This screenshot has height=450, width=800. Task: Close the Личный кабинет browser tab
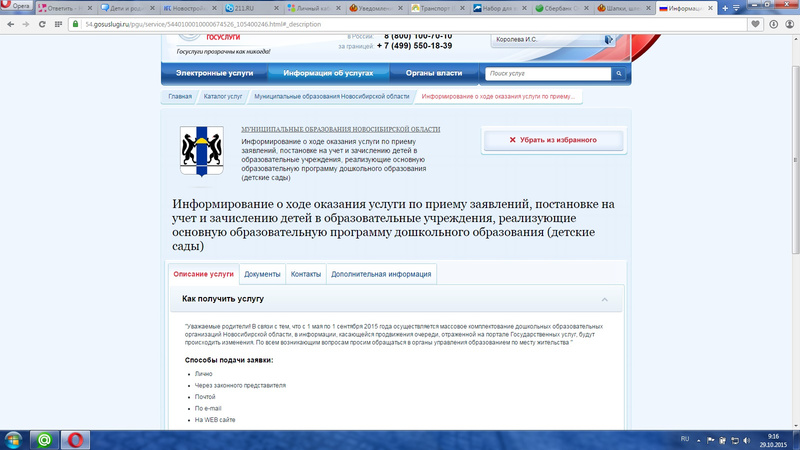pos(338,8)
